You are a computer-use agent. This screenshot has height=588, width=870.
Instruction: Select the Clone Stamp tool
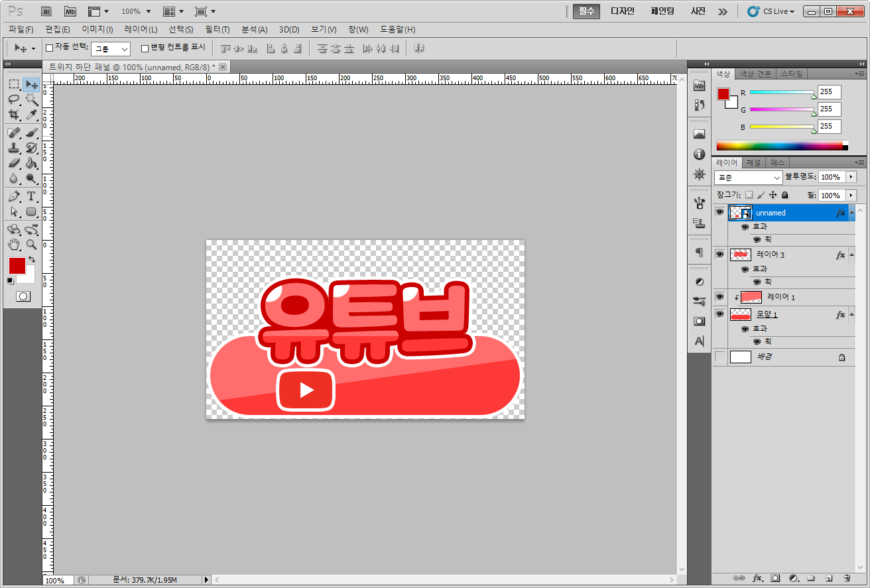tap(14, 148)
